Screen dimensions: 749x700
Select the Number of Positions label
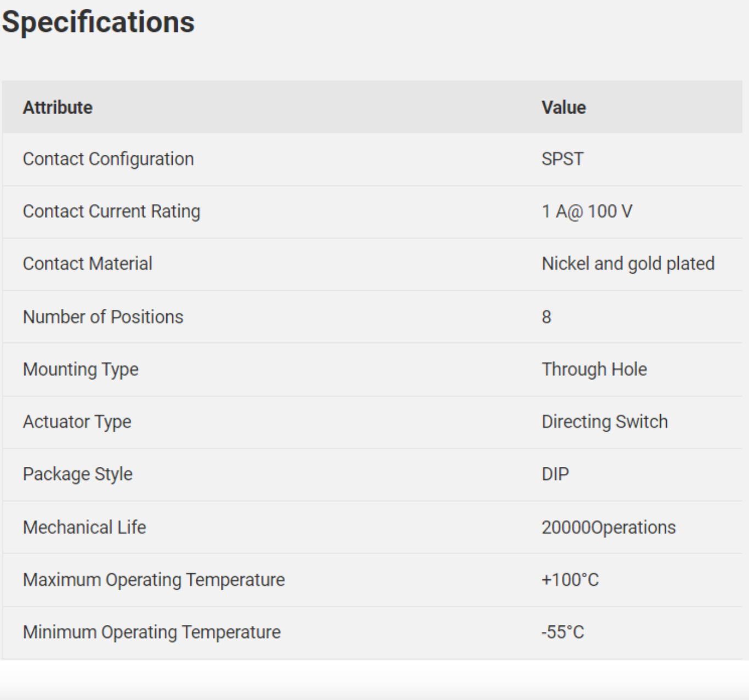[x=103, y=317]
